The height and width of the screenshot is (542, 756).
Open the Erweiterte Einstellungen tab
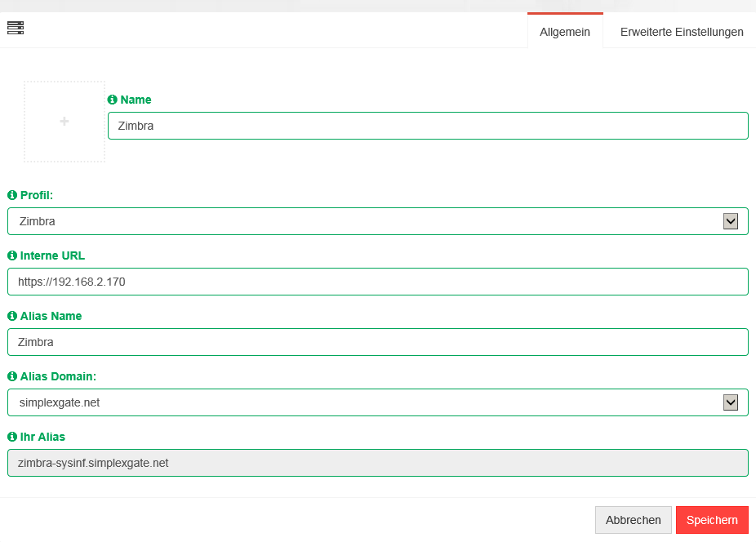pos(682,32)
